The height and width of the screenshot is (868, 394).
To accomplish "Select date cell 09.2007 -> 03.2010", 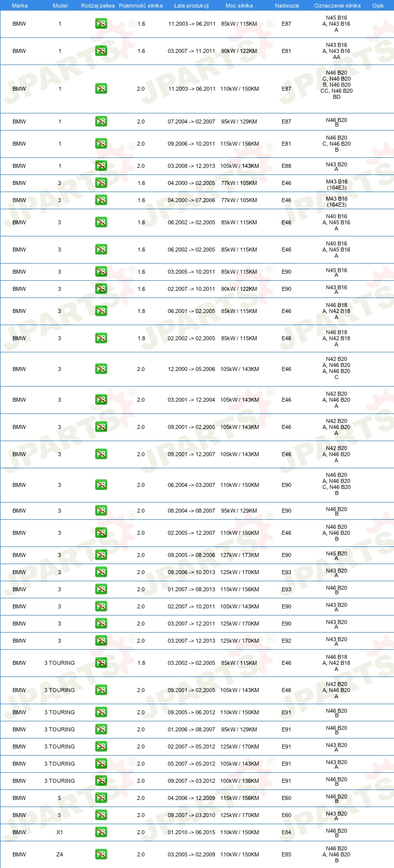I will (191, 815).
